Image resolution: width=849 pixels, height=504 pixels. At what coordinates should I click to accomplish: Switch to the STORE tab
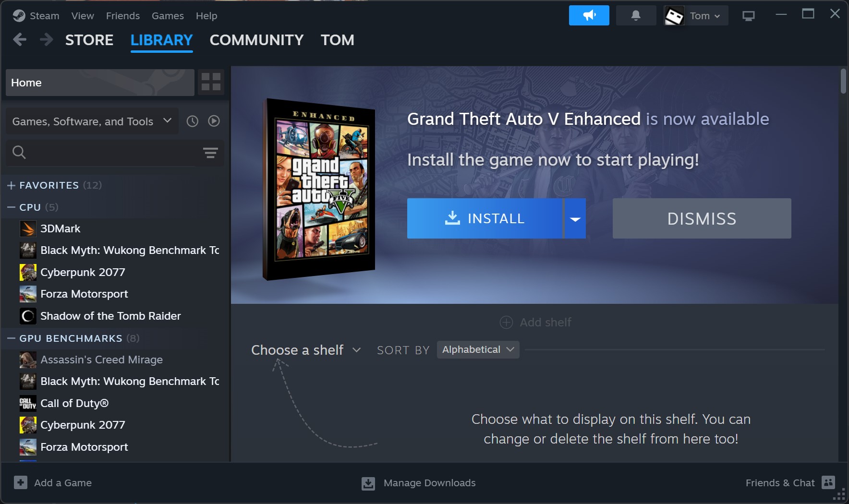tap(89, 40)
